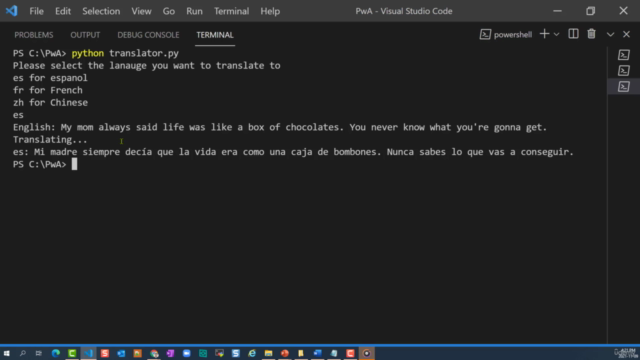
Task: Switch to the PROBLEMS tab
Action: coord(34,35)
